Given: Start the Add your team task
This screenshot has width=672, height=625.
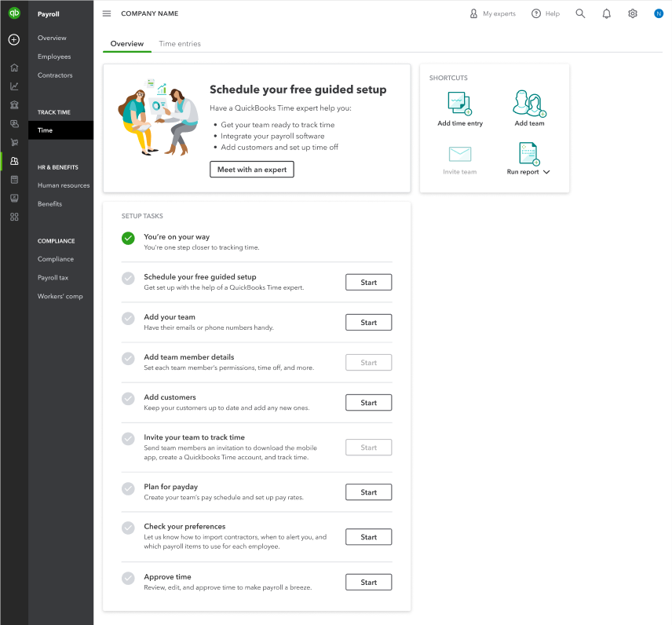Looking at the screenshot, I should pos(368,323).
